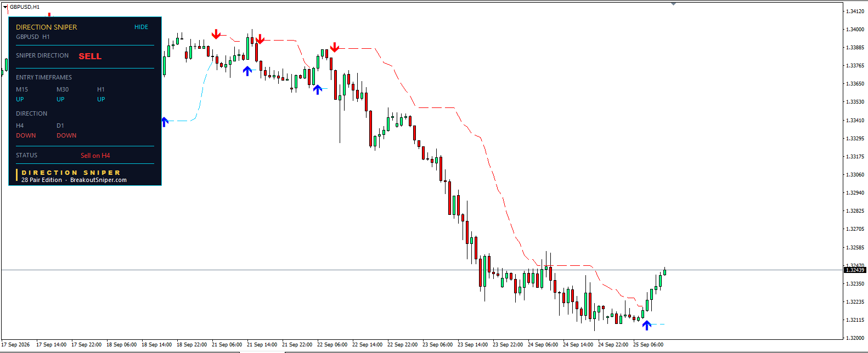
Task: Click price axis label 1.32705
Action: (855, 229)
